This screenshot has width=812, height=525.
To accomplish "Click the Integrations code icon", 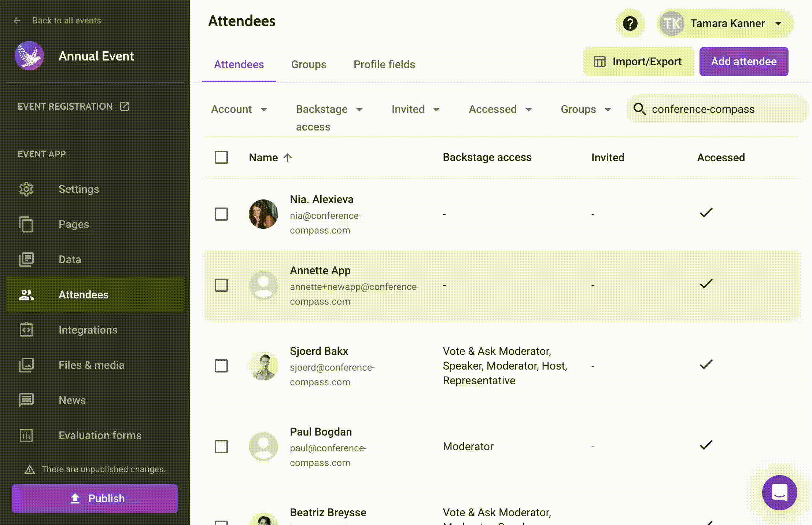I will [26, 330].
